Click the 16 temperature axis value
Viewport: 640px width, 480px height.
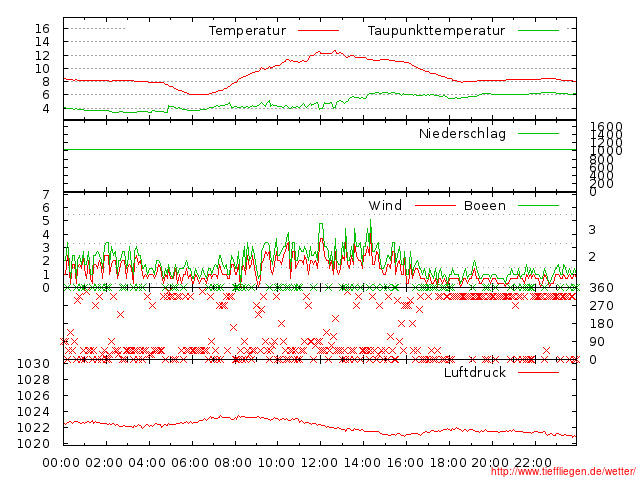tap(42, 29)
